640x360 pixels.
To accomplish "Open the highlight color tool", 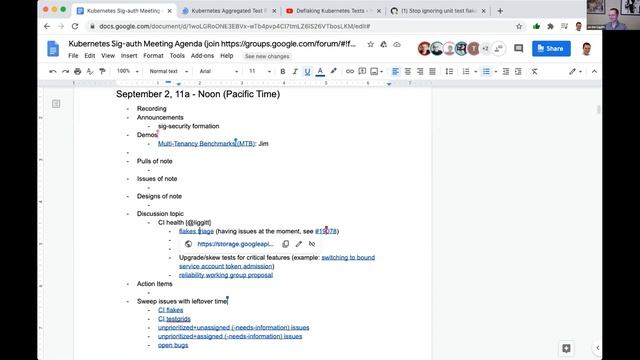I will click(333, 71).
